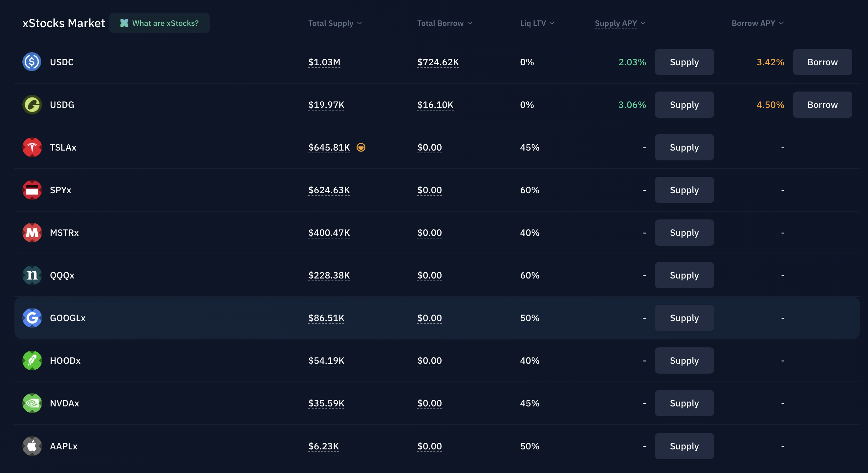Image resolution: width=868 pixels, height=473 pixels.
Task: Click USDG total supply value $19.97K
Action: tap(326, 105)
